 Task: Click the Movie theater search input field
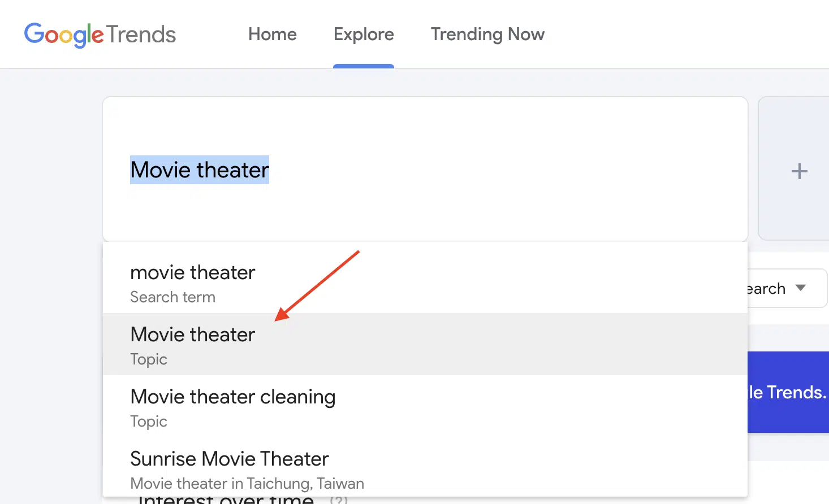click(x=425, y=170)
